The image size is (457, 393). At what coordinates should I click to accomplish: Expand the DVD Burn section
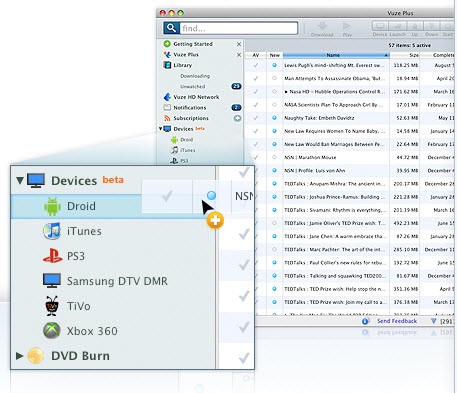19,356
